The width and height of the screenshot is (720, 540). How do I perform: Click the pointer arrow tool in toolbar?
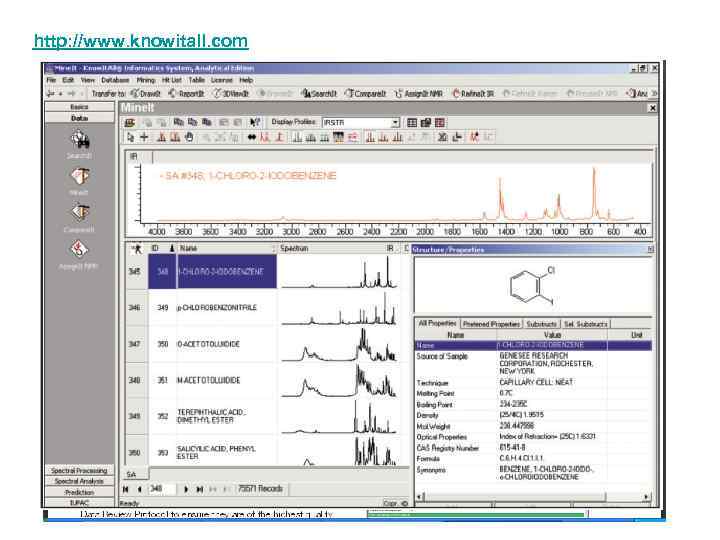[x=130, y=137]
